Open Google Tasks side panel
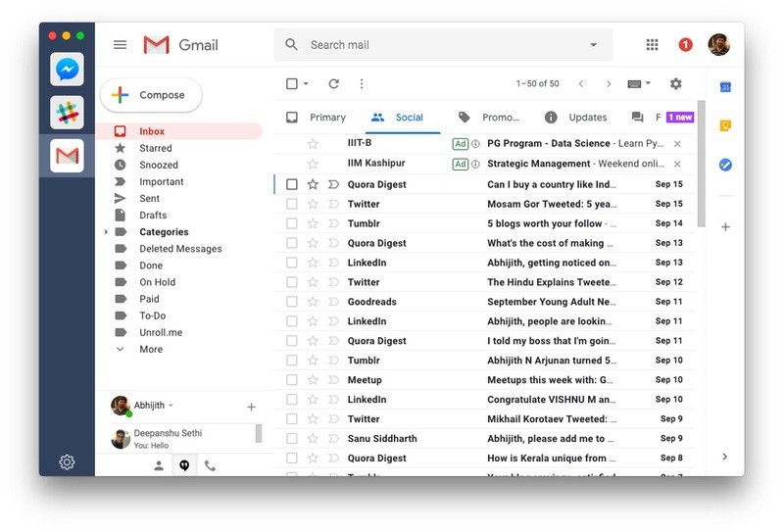The height and width of the screenshot is (532, 784). [x=725, y=165]
